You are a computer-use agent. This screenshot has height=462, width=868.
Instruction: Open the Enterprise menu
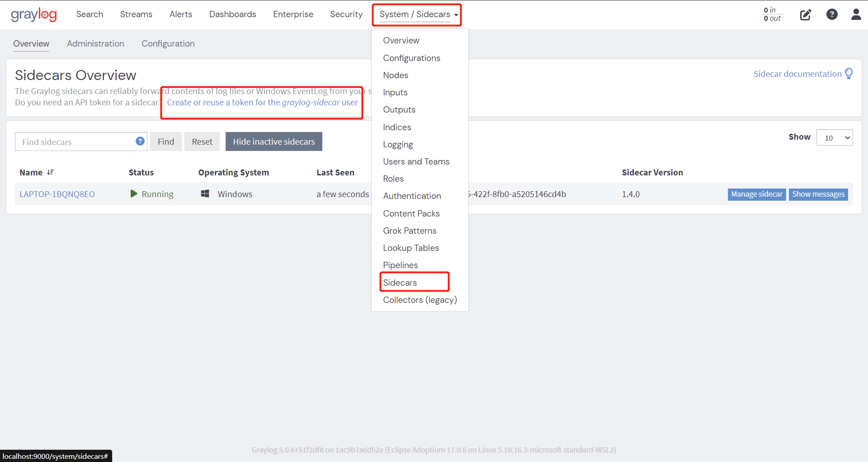pyautogui.click(x=293, y=14)
